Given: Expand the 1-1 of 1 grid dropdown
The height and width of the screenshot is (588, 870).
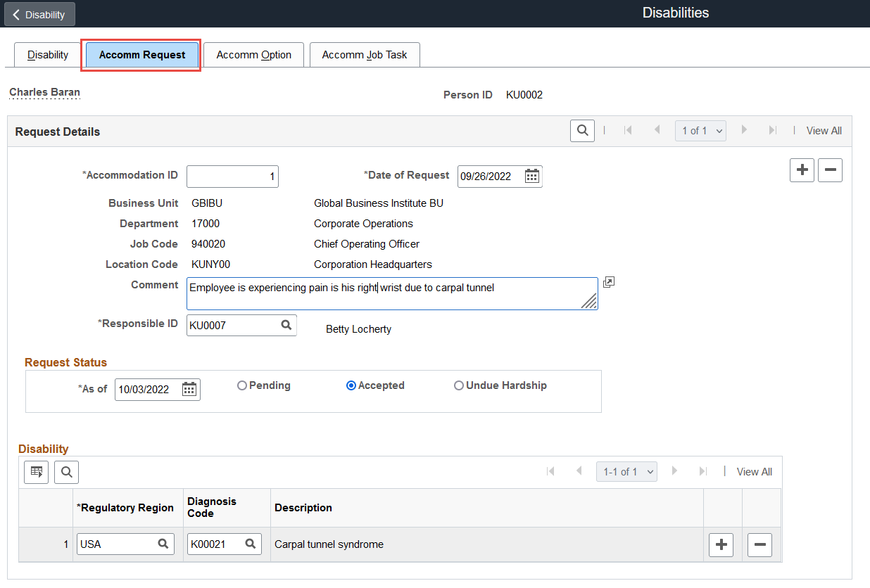Looking at the screenshot, I should pyautogui.click(x=626, y=472).
